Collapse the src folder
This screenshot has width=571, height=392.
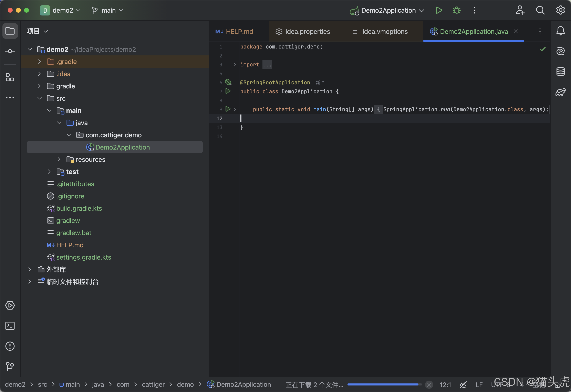point(39,98)
